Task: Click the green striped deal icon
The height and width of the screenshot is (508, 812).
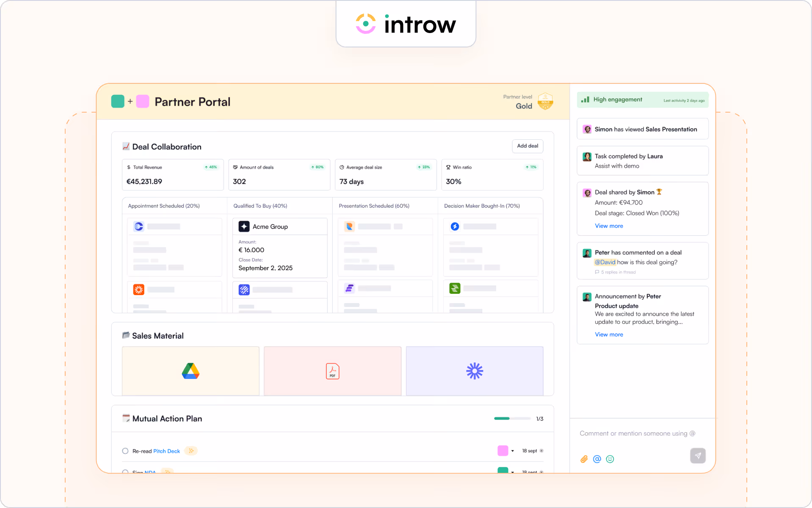Action: click(455, 288)
